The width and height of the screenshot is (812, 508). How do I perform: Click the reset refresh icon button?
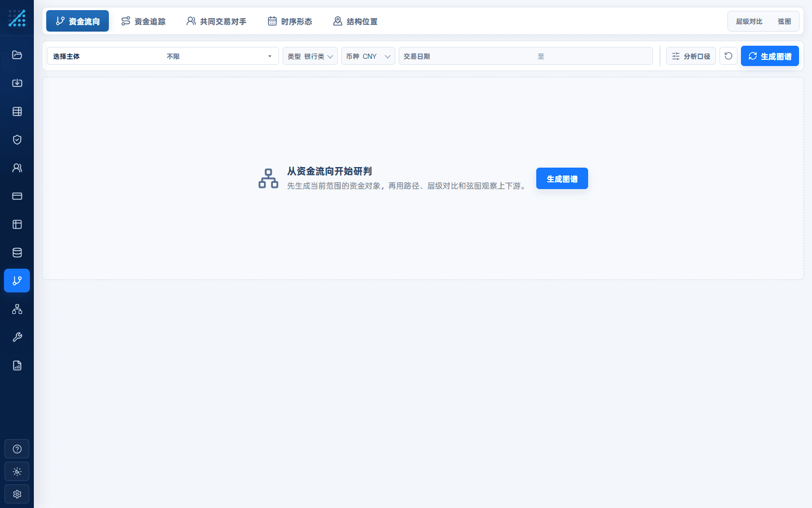[x=729, y=56]
